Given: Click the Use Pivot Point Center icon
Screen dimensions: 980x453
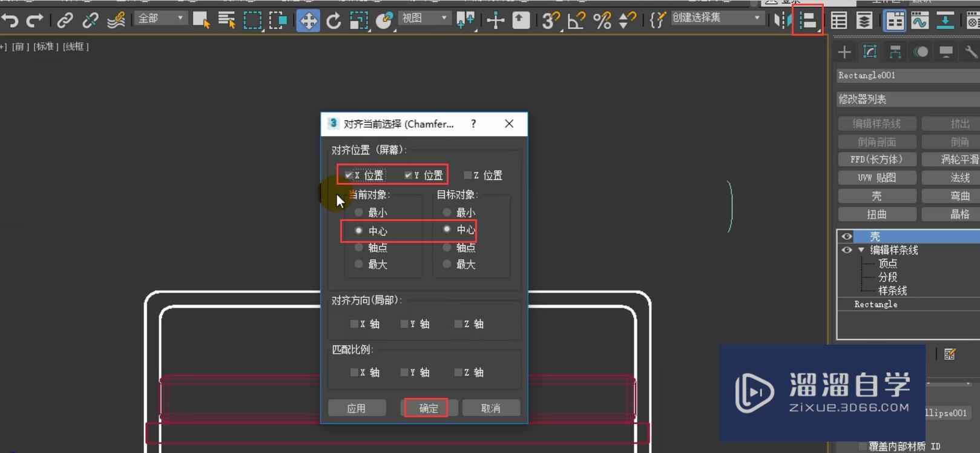Looking at the screenshot, I should tap(465, 21).
